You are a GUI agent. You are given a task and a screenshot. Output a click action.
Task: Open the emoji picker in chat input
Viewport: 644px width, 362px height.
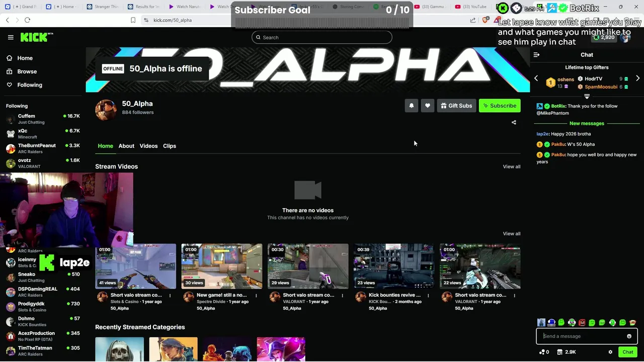(629, 336)
